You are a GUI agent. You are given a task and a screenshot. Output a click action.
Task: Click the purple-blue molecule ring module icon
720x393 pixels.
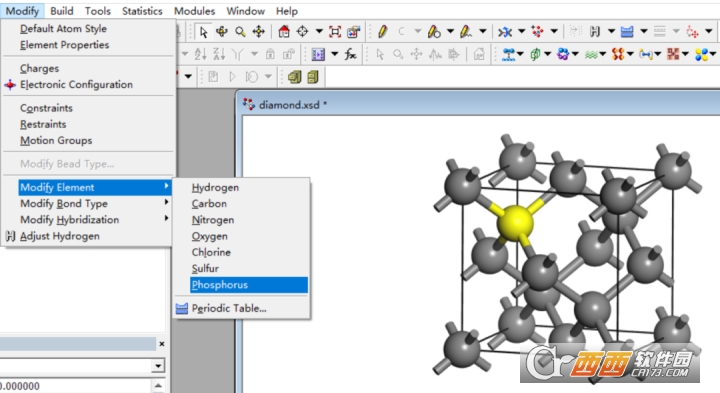pos(563,55)
